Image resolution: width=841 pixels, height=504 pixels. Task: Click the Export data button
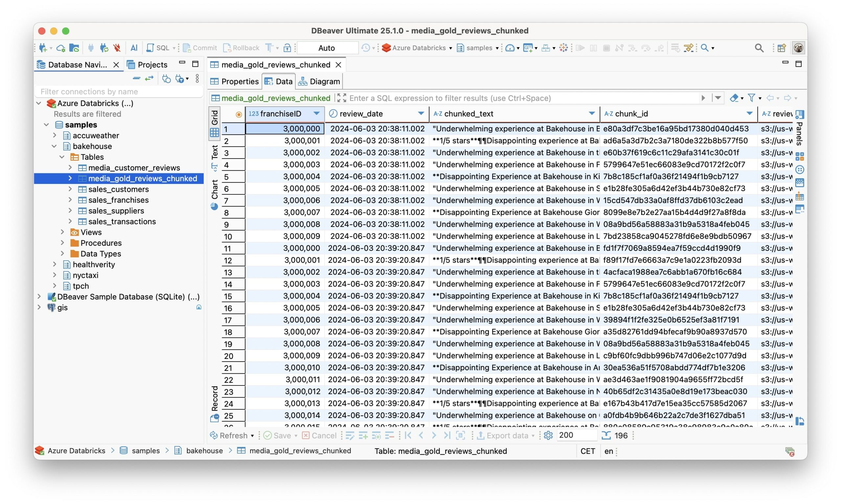pos(507,435)
